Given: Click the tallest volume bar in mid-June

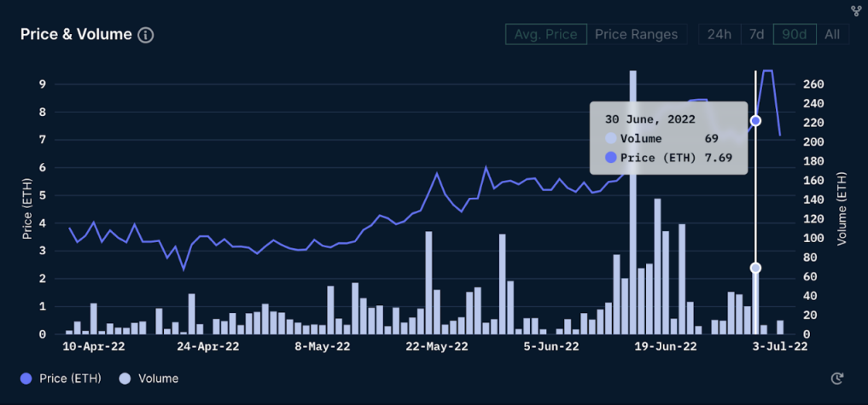Looking at the screenshot, I should tap(632, 205).
